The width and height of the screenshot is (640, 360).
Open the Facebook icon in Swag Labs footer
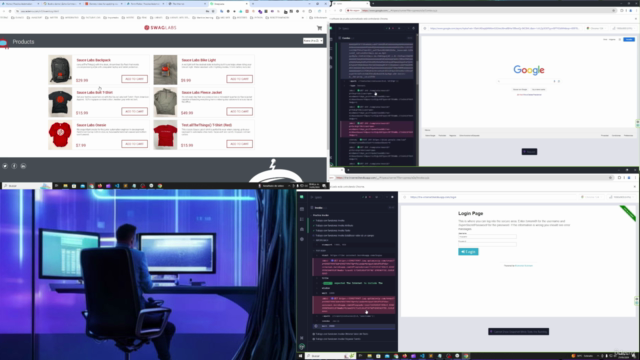[x=14, y=166]
